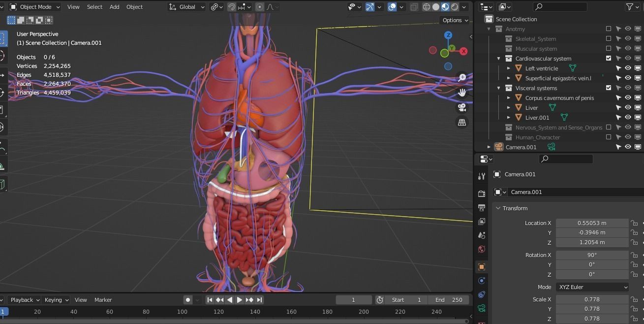The image size is (644, 324).
Task: Open the timeline Marker menu
Action: 103,300
